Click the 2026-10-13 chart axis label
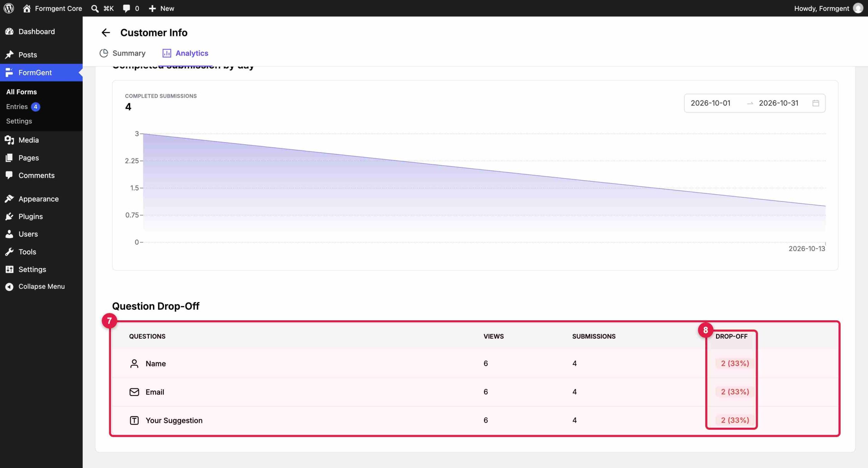868x468 pixels. 807,248
